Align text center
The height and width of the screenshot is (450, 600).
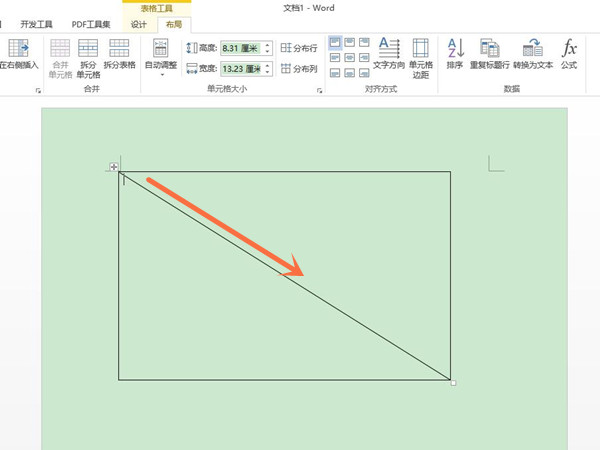tap(349, 57)
